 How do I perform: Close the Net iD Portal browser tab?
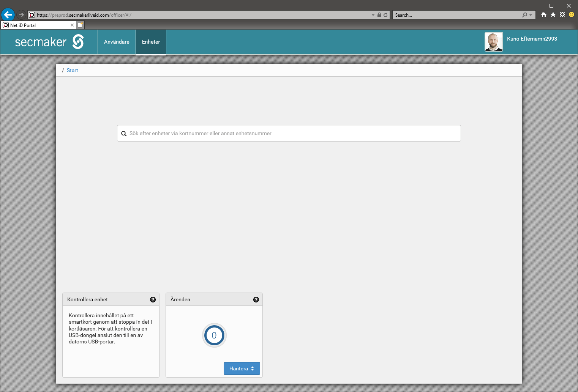[x=72, y=25]
